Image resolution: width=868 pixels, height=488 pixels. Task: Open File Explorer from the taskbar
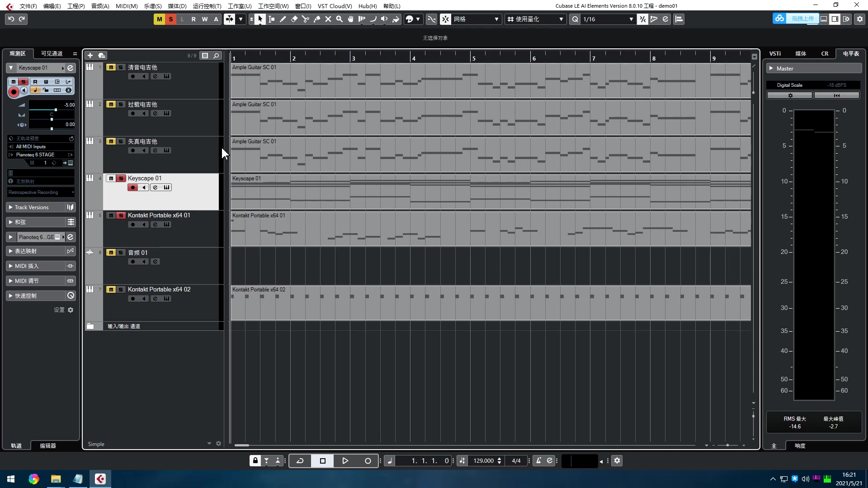56,479
